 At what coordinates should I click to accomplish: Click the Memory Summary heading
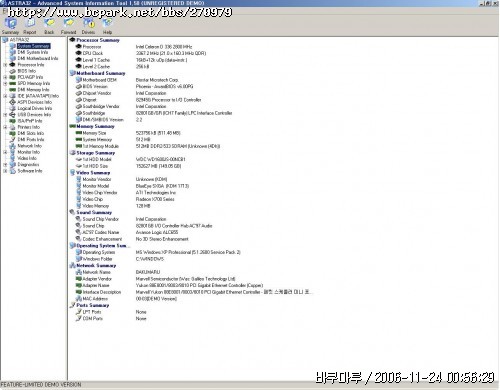[95, 126]
